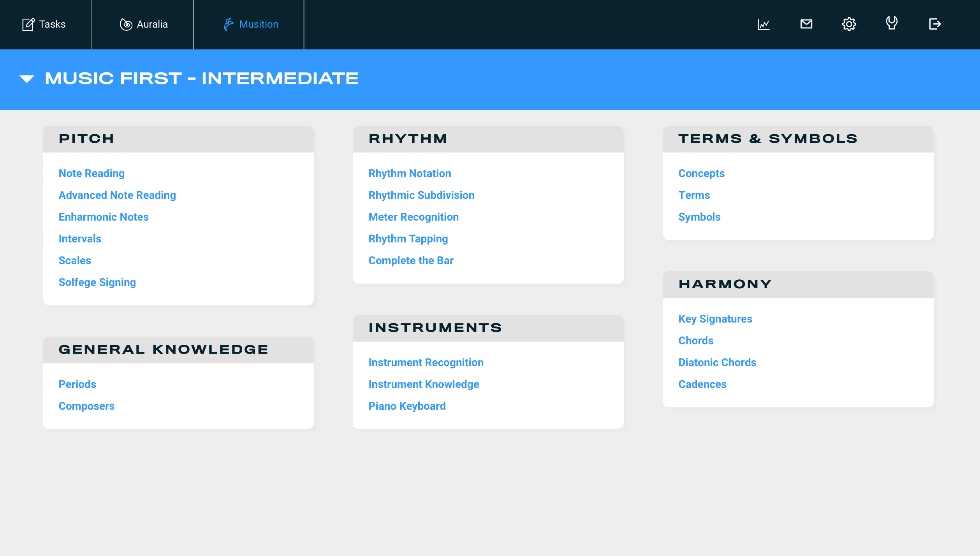Switch to the Auralia tab

pos(152,25)
